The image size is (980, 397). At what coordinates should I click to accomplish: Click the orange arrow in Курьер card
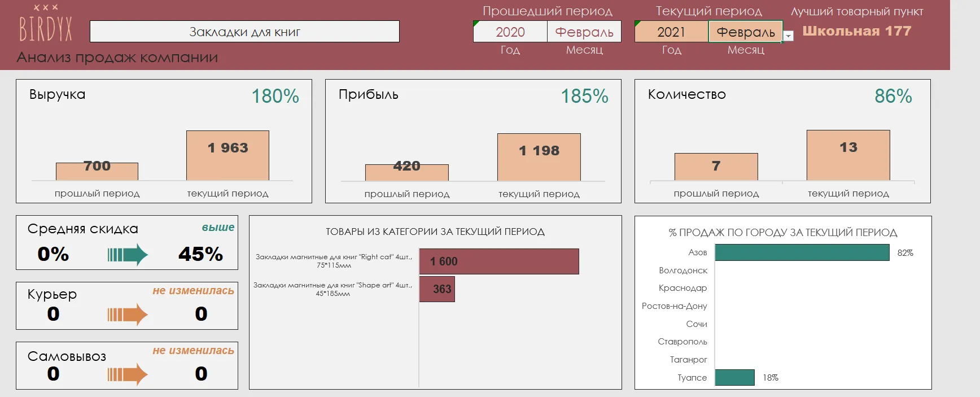tap(128, 315)
